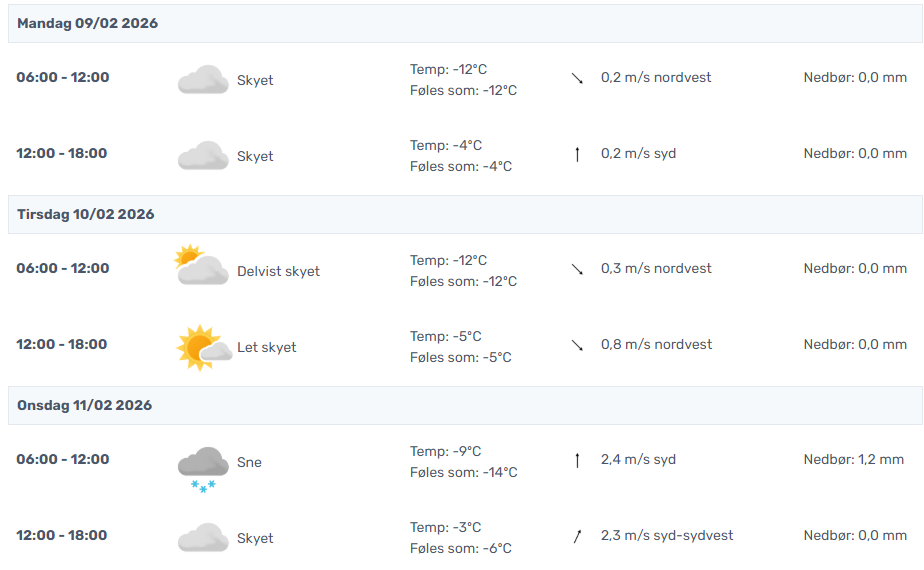
Task: Click the wind arrow beside 0,3 m/s nordvest
Action: pyautogui.click(x=577, y=269)
